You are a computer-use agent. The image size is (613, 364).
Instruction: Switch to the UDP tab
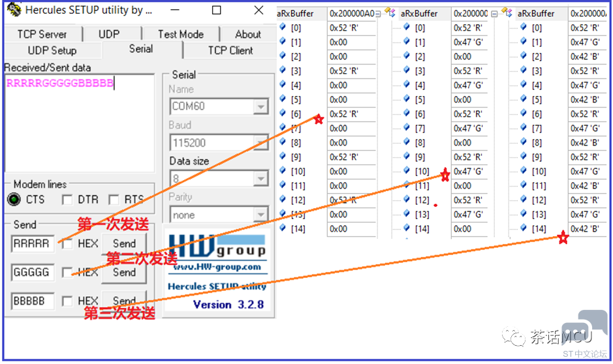click(x=109, y=35)
